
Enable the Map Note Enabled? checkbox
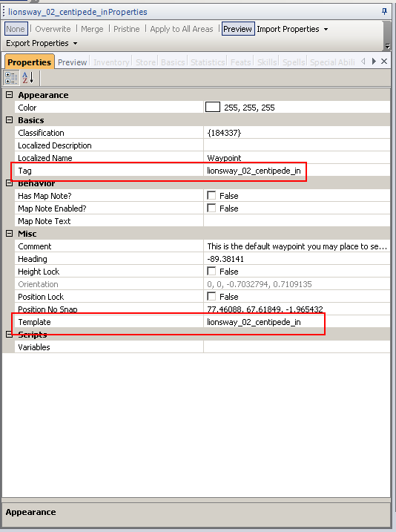(x=211, y=208)
